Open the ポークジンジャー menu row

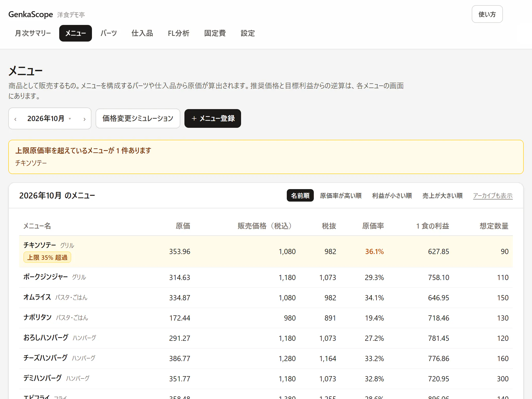point(266,277)
